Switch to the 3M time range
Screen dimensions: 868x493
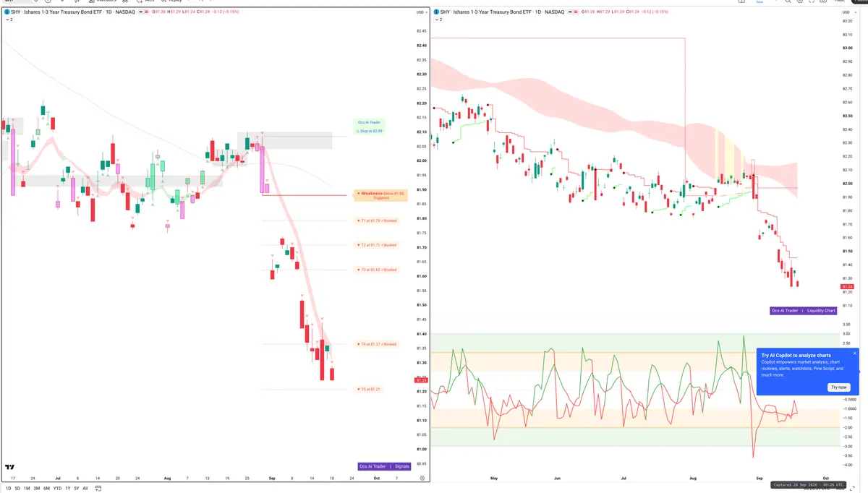(x=37, y=489)
